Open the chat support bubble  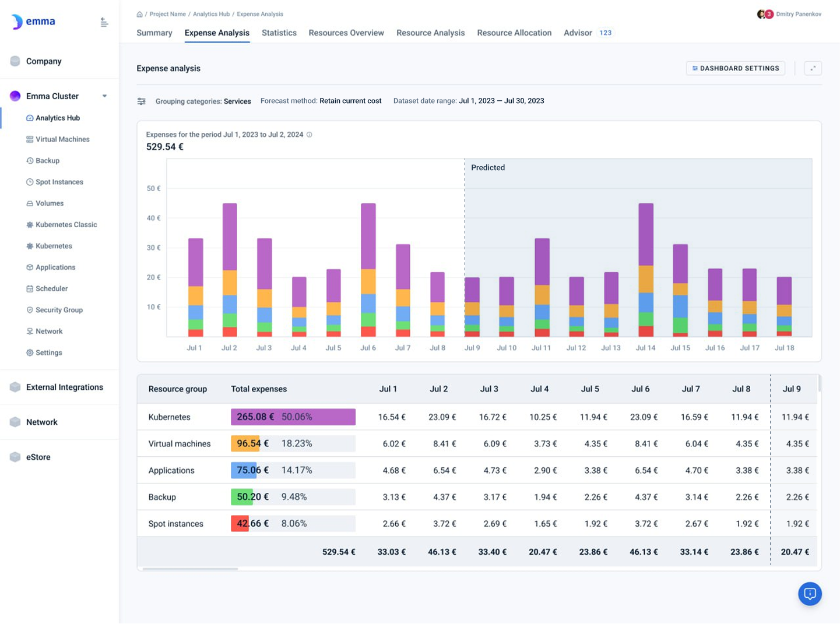point(810,594)
